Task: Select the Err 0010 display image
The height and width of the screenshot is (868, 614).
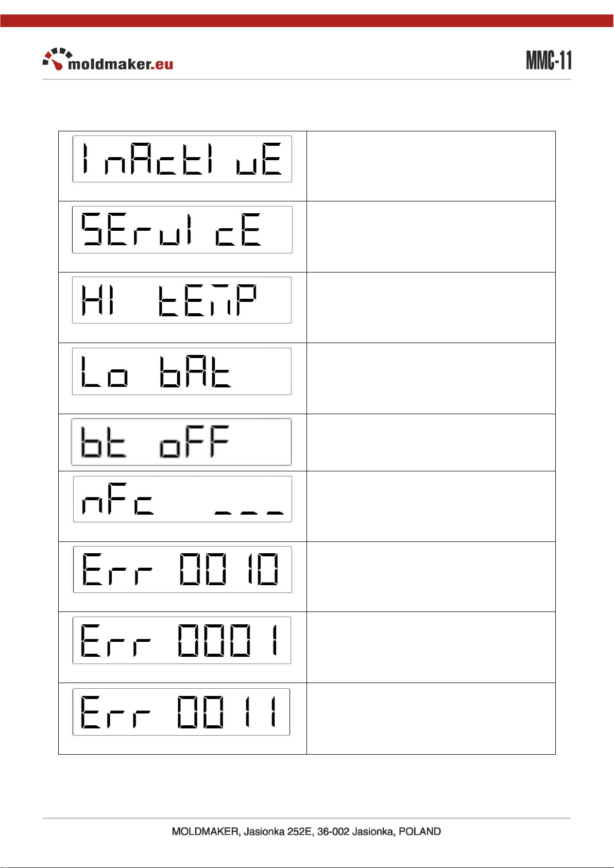Action: (x=182, y=570)
